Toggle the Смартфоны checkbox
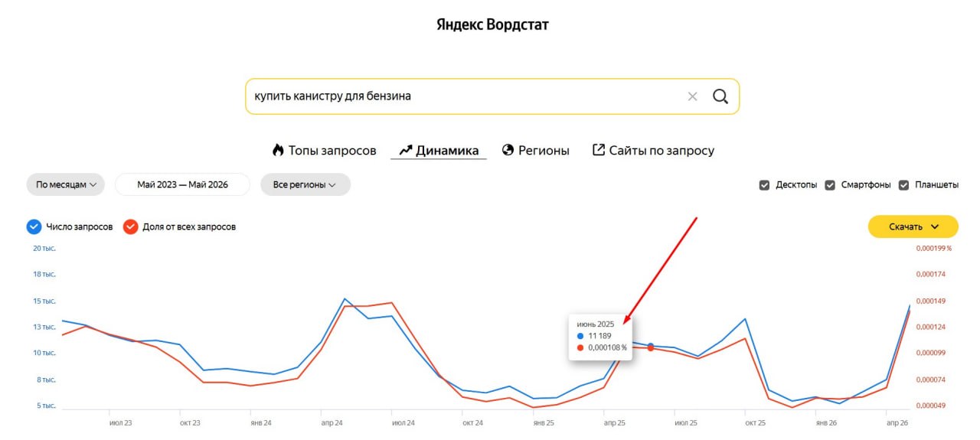This screenshot has height=440, width=980. pyautogui.click(x=830, y=185)
